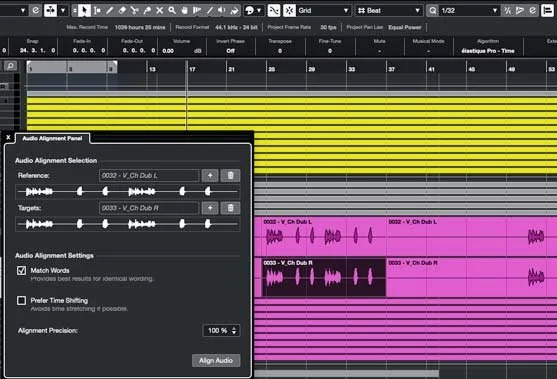Click window layout setup icon at toolbar end
557x379 pixels.
point(547,11)
